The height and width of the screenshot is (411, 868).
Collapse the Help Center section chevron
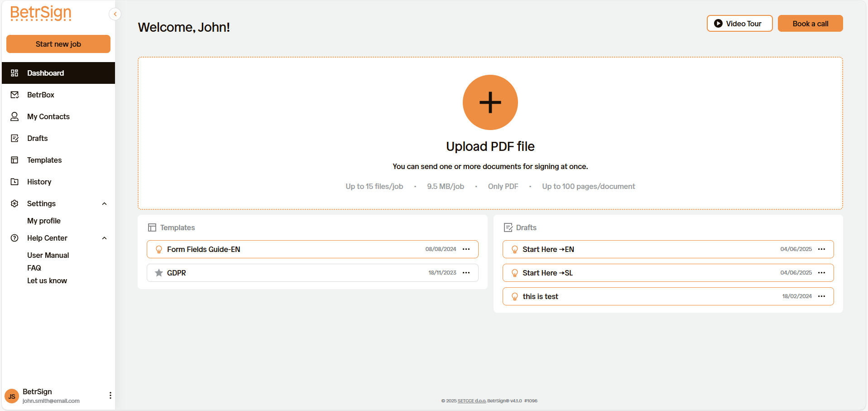(104, 238)
